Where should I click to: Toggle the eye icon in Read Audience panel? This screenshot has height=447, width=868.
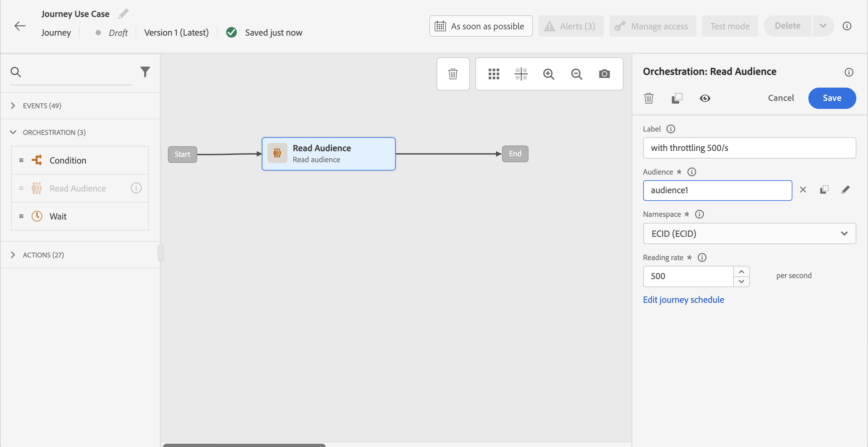tap(704, 98)
